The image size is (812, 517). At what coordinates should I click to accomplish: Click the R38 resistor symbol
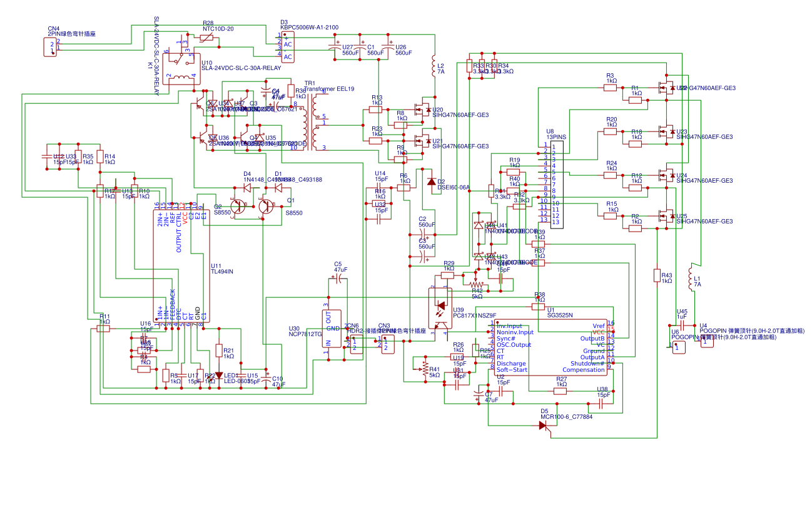click(539, 307)
